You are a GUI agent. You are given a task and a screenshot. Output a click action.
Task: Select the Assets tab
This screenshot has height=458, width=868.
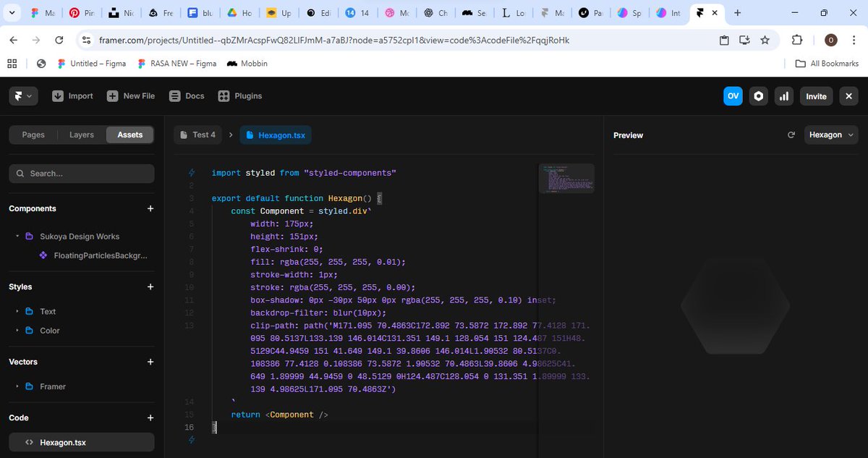point(130,135)
